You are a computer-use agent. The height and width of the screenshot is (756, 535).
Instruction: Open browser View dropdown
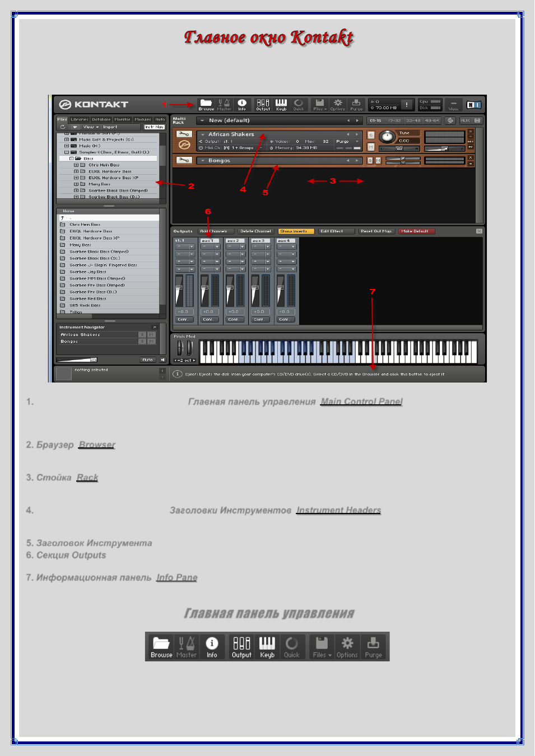91,127
